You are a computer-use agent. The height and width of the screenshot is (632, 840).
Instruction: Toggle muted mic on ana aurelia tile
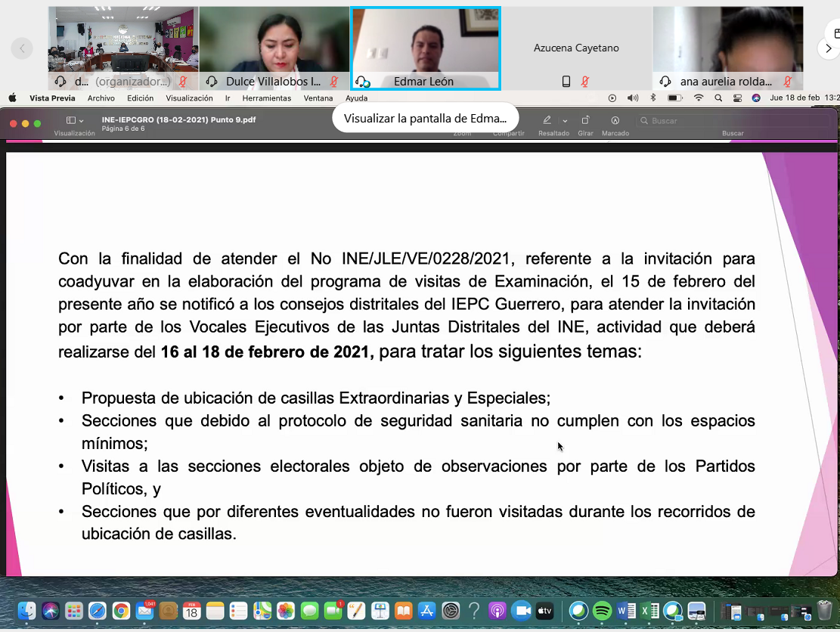pyautogui.click(x=788, y=82)
